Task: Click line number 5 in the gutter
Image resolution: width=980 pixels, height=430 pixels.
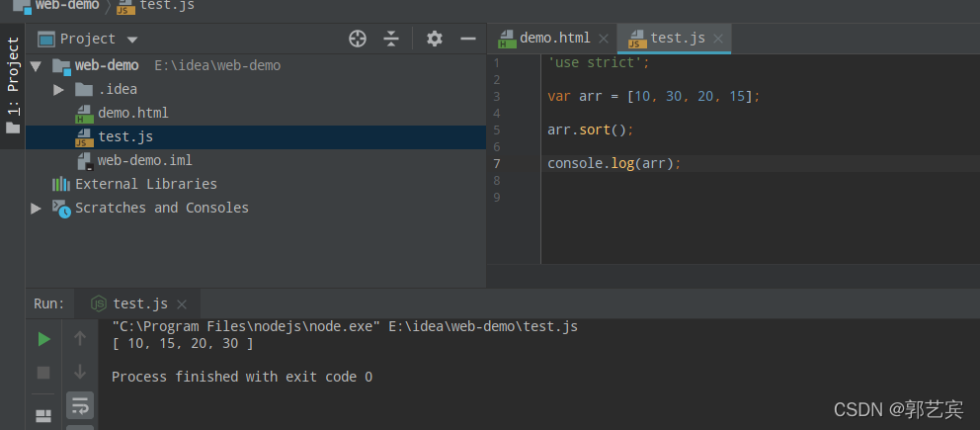Action: (496, 130)
